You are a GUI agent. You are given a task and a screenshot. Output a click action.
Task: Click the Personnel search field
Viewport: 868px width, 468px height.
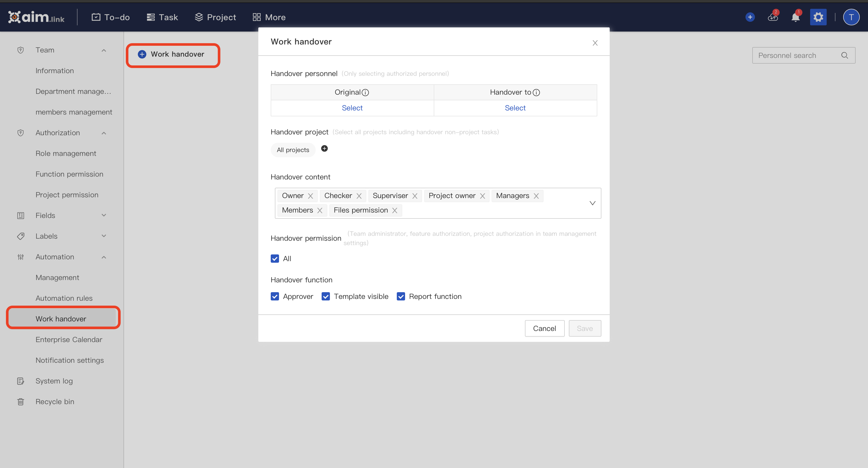[x=795, y=55]
